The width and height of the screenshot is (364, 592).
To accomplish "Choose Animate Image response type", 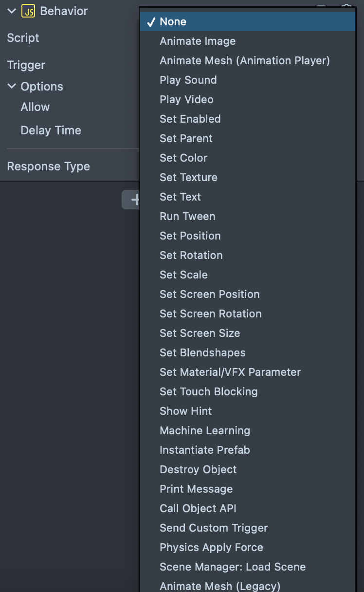I will tap(198, 41).
